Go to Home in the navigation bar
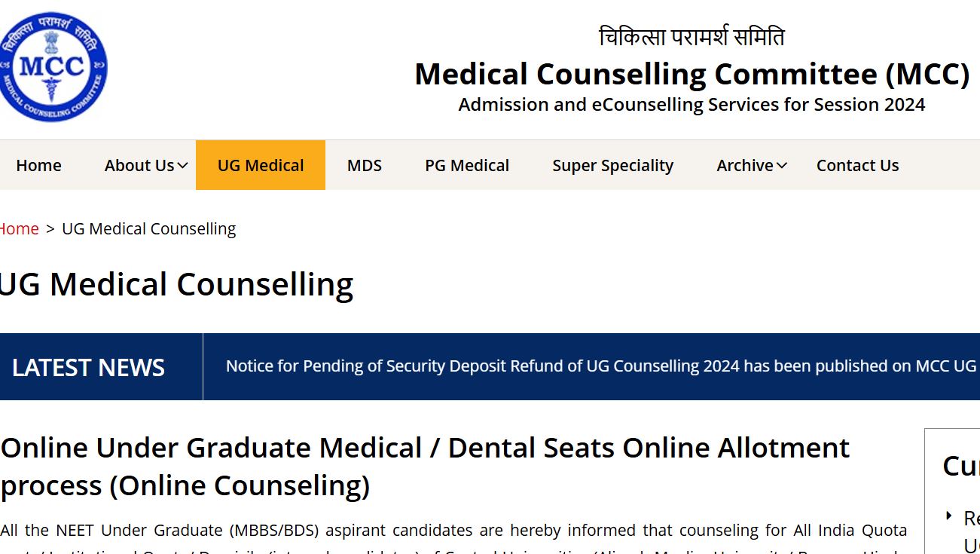 (x=38, y=166)
